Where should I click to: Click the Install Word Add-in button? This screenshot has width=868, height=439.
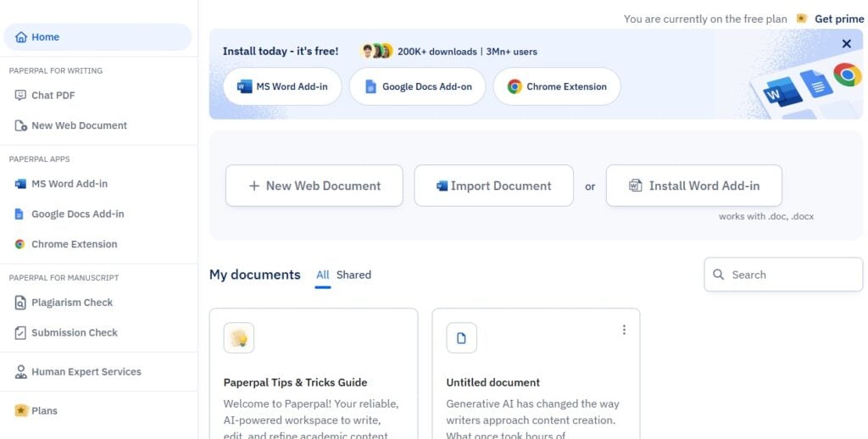click(694, 186)
